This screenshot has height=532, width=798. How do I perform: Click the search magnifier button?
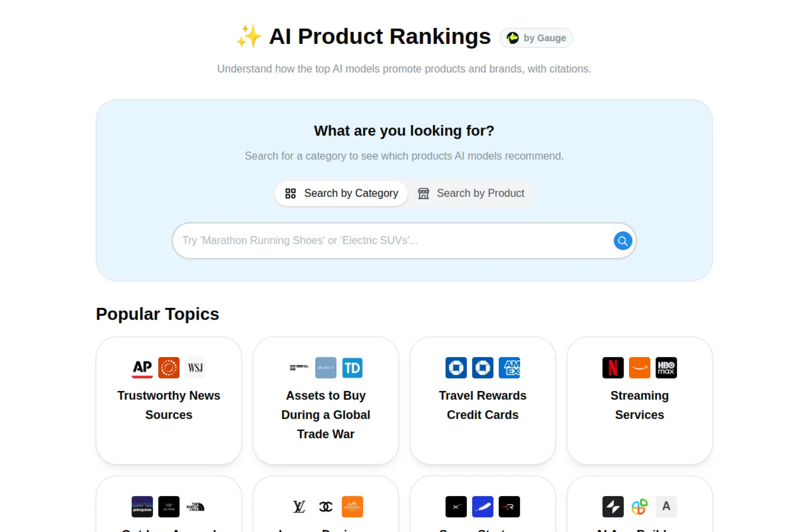click(622, 240)
